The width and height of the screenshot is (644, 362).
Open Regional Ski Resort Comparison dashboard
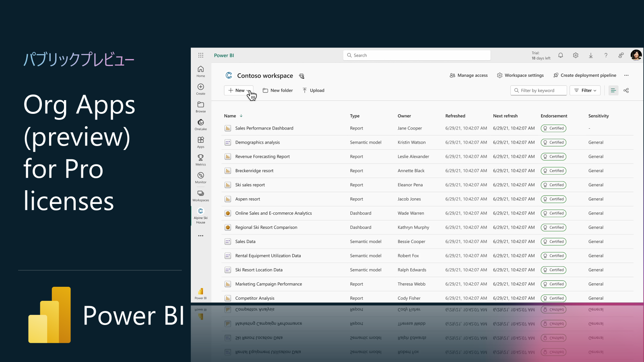pyautogui.click(x=266, y=227)
